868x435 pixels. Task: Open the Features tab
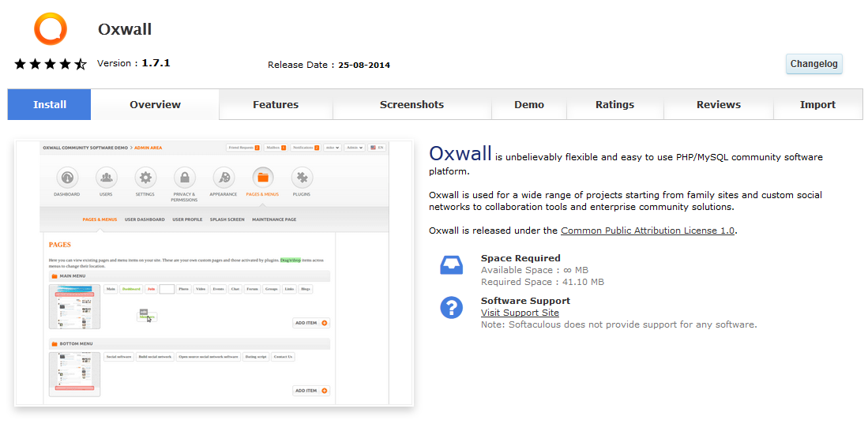[x=276, y=104]
